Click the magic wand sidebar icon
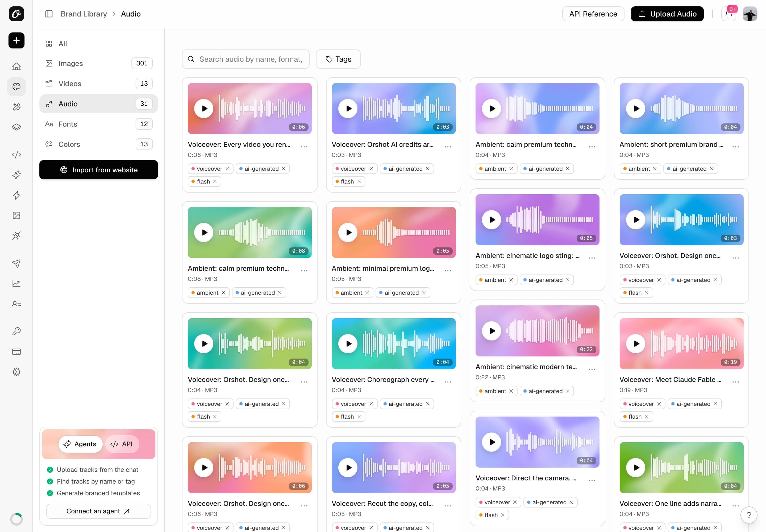The height and width of the screenshot is (532, 766). click(16, 107)
